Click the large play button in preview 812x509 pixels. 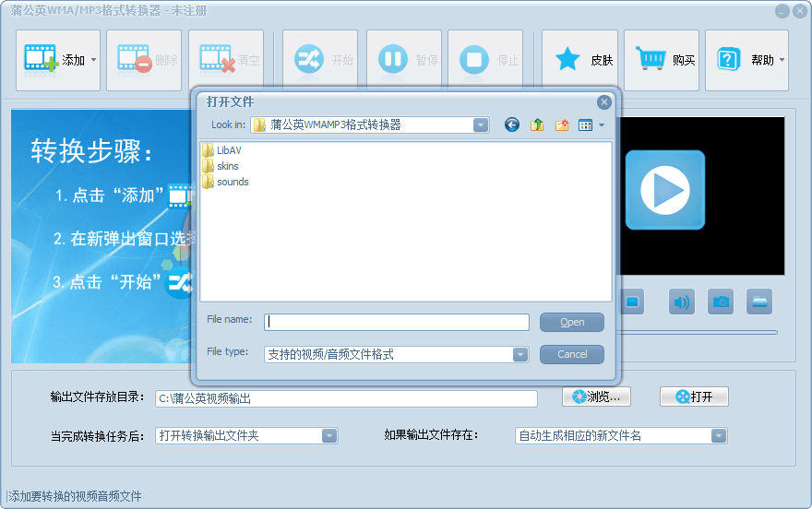click(x=665, y=190)
